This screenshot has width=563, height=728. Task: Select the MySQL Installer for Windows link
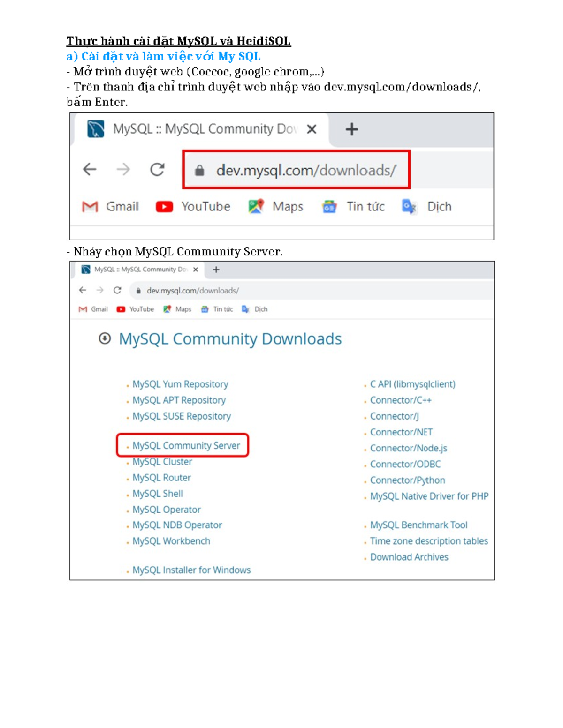point(191,570)
